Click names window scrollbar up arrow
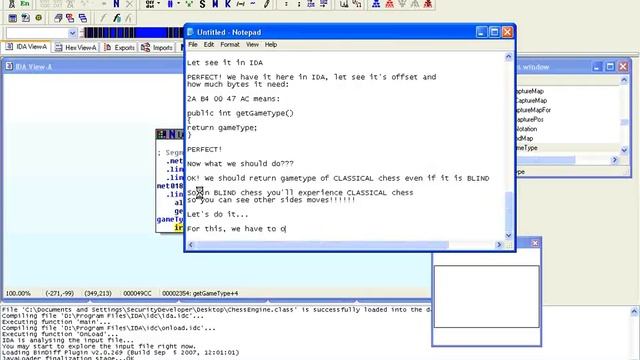This screenshot has width=640, height=360. tap(624, 80)
